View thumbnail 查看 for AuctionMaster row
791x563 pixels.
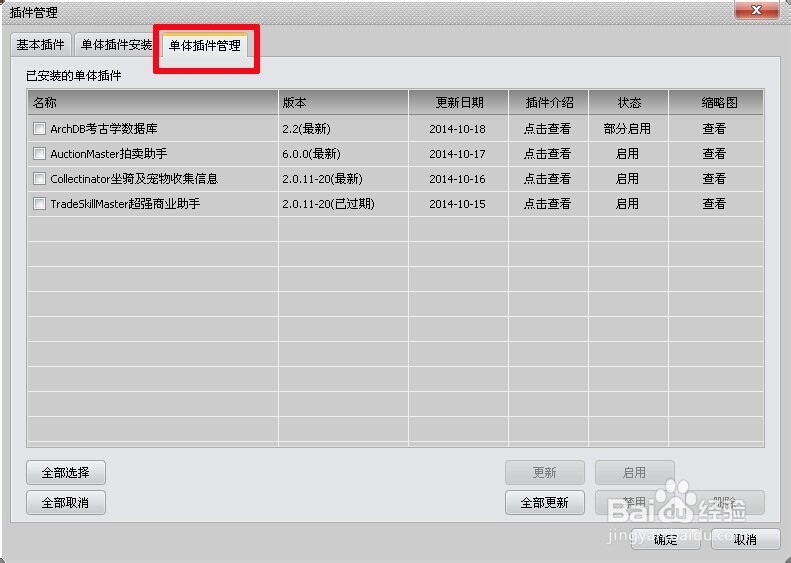coord(714,153)
